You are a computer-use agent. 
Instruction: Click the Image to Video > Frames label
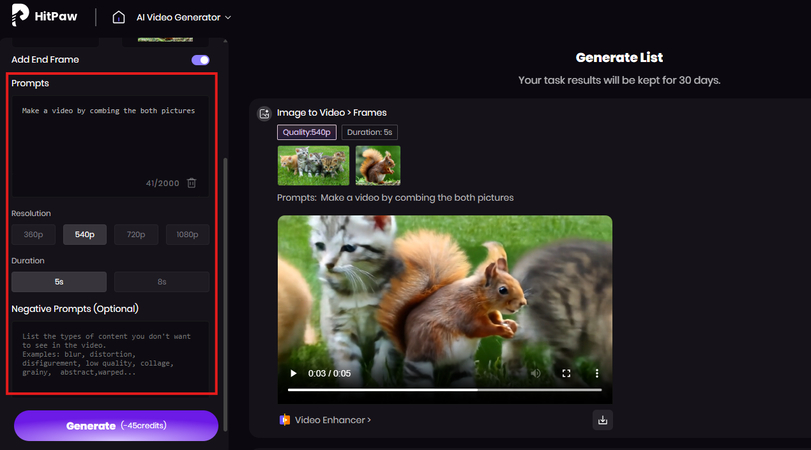(332, 113)
